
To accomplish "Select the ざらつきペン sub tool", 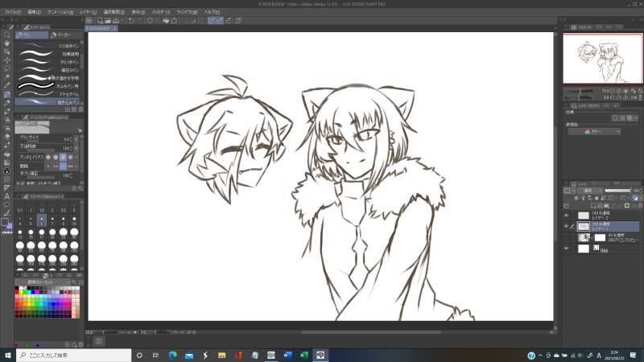I will click(x=48, y=62).
